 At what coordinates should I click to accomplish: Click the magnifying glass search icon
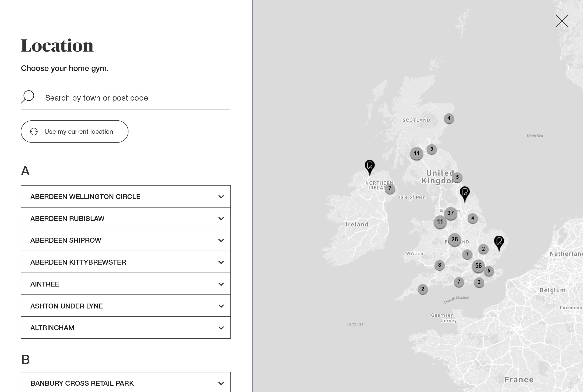pyautogui.click(x=28, y=97)
